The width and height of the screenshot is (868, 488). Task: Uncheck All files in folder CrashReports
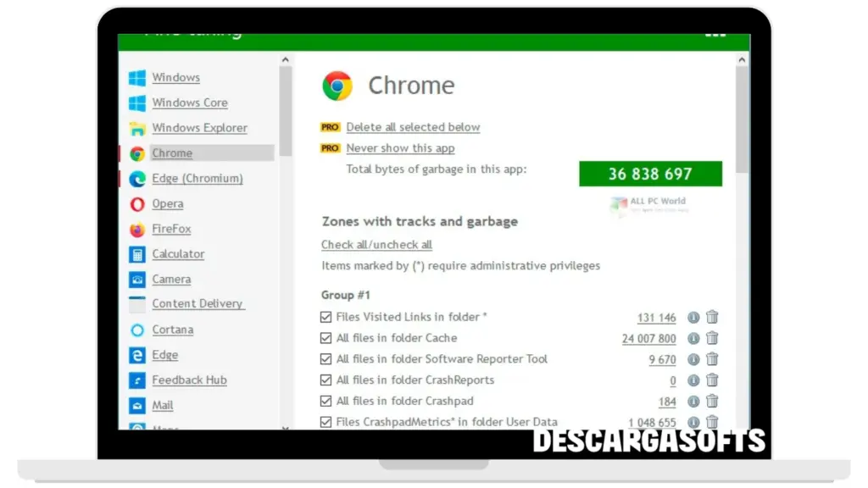coord(326,380)
